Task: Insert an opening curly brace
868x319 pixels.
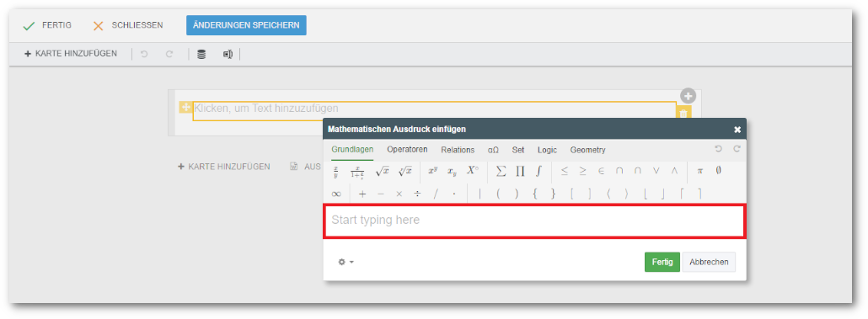Action: [x=535, y=194]
